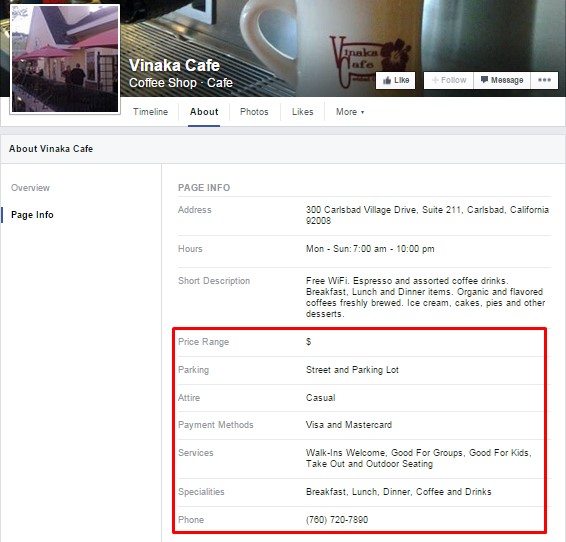This screenshot has height=542, width=566.
Task: Expand the More dropdown tab
Action: tap(350, 112)
